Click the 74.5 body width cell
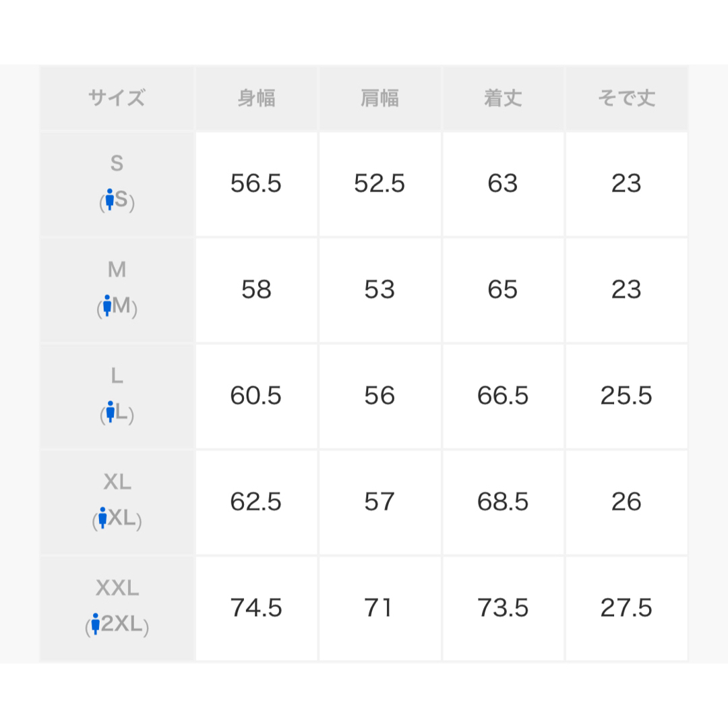Screen dimensions: 728x728 tap(256, 609)
